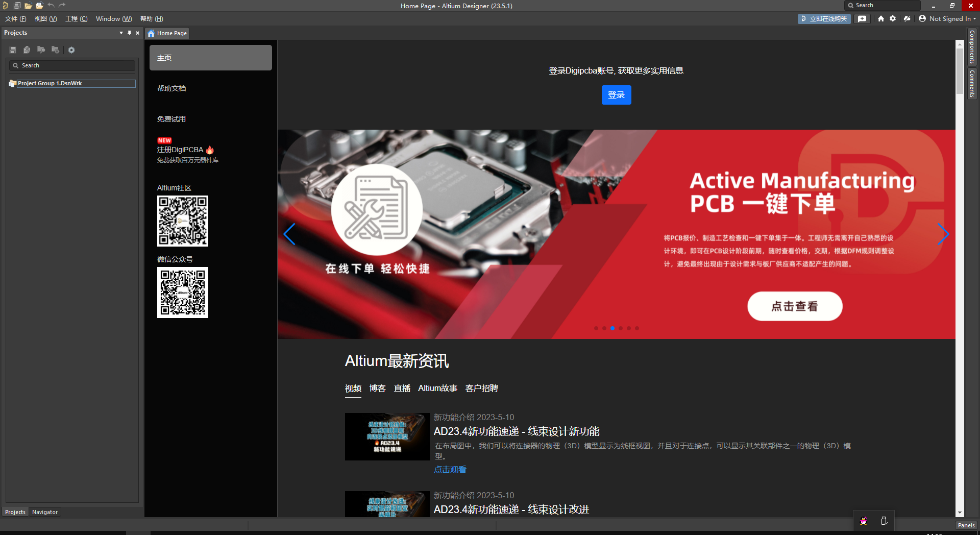Screen dimensions: 980x535
Task: Click the Open Project icon in the title bar
Action: point(39,6)
